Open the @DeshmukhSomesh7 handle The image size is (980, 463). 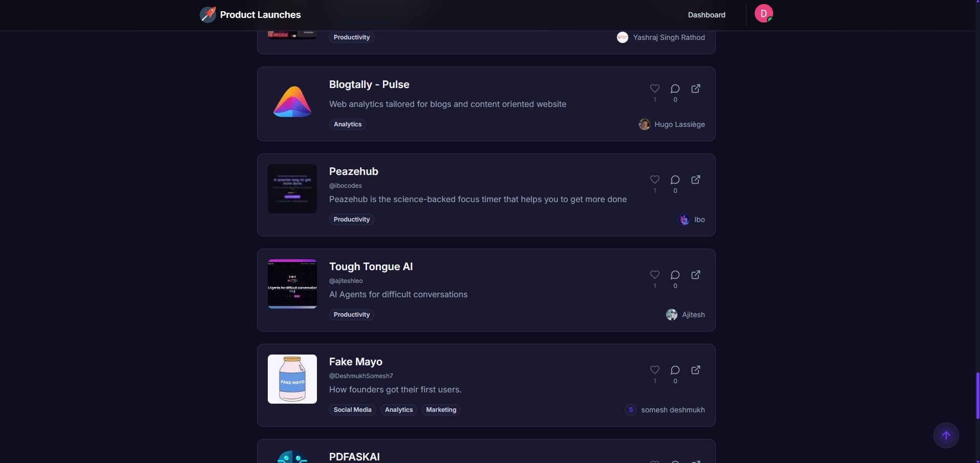361,376
